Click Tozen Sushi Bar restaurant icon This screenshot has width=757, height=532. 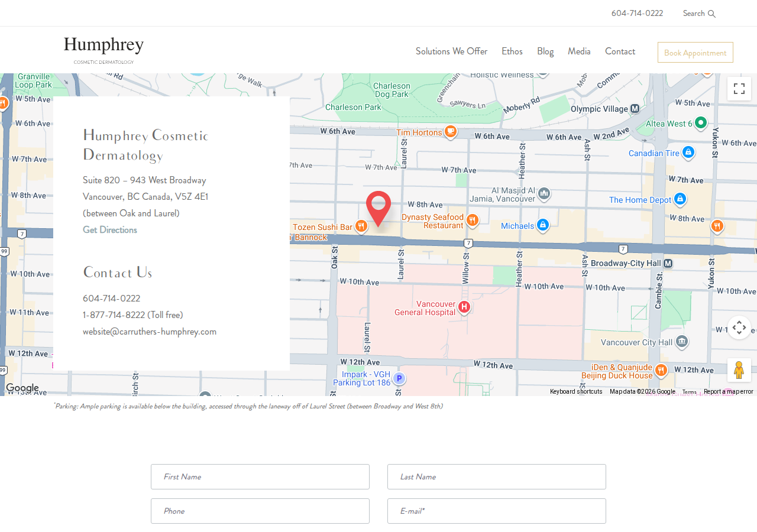(x=361, y=226)
